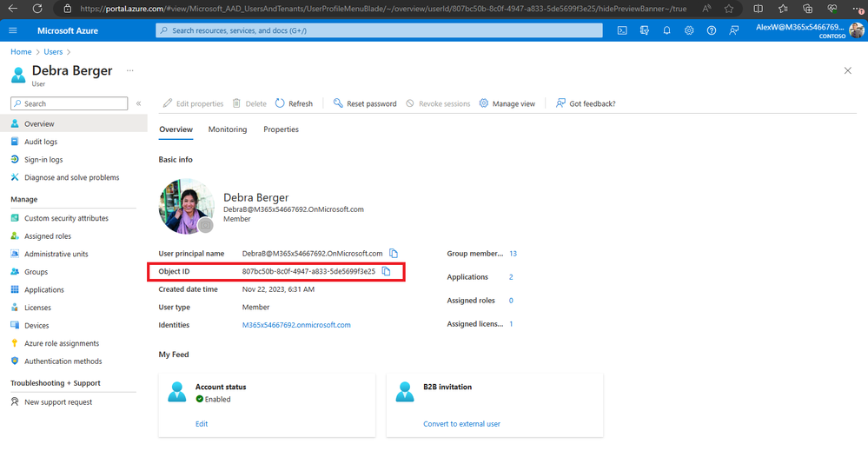Click Revoke sessions
Viewport: 868px width, 464px height.
(x=438, y=103)
